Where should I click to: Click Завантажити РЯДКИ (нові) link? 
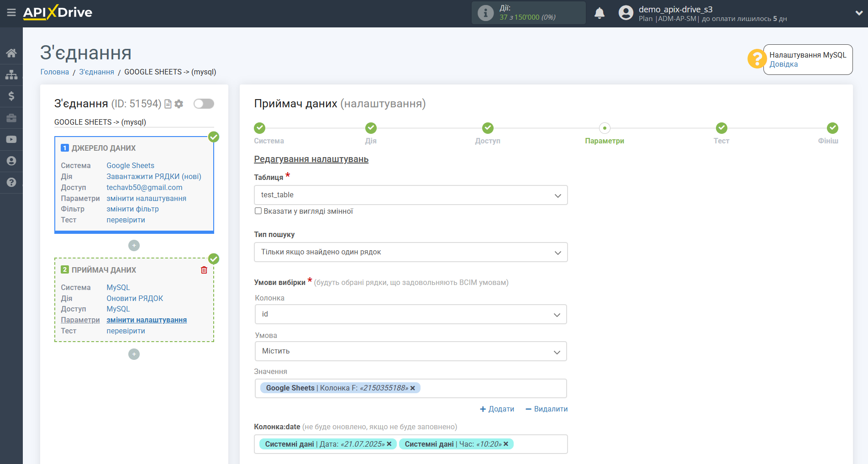[154, 176]
